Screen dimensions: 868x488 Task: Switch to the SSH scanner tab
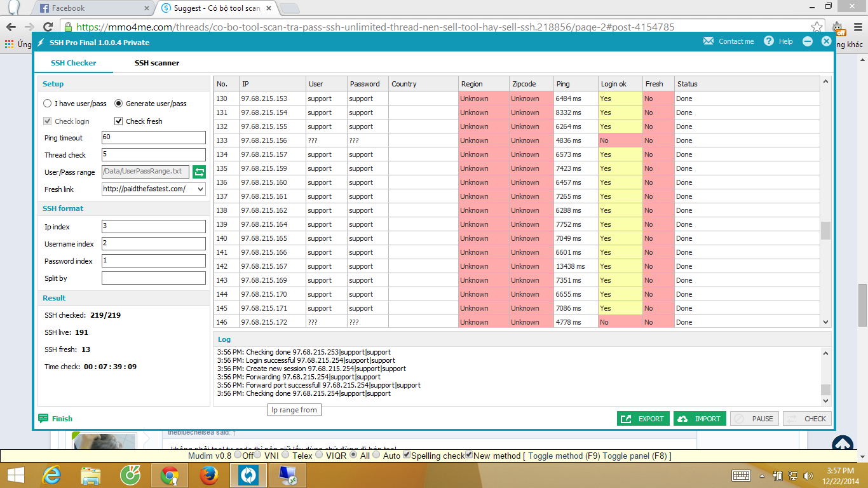tap(156, 63)
